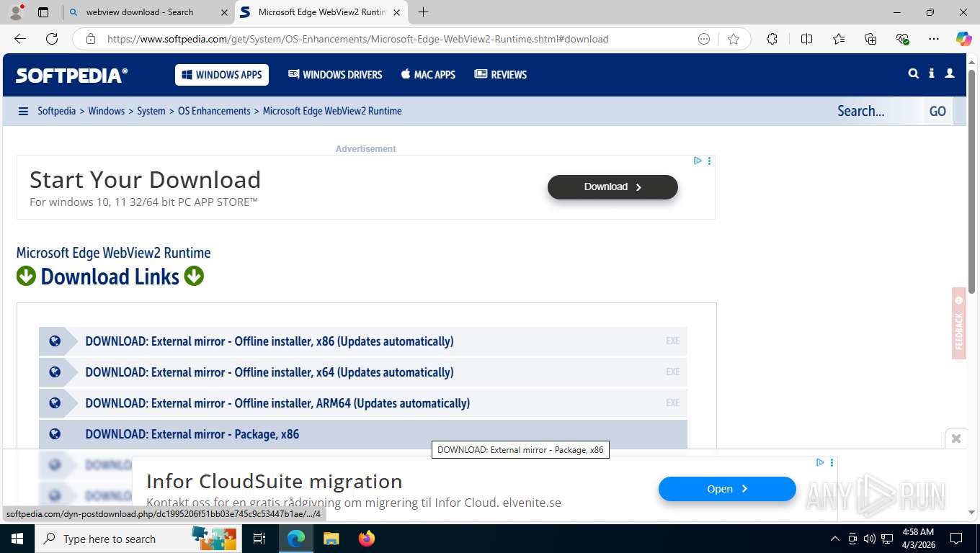Open Microsoft Edge from taskbar

pos(296,539)
